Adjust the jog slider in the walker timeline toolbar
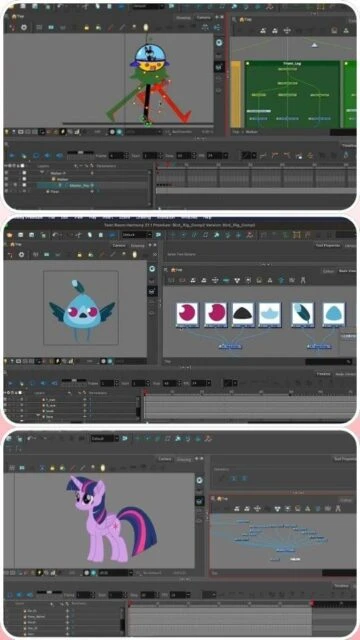Screen dimensions: 360x640 [80, 153]
